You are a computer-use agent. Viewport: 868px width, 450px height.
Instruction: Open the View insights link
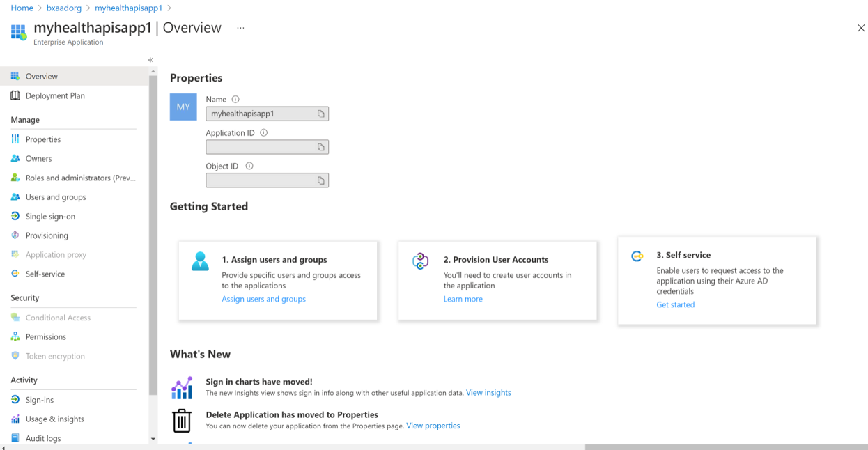point(488,393)
